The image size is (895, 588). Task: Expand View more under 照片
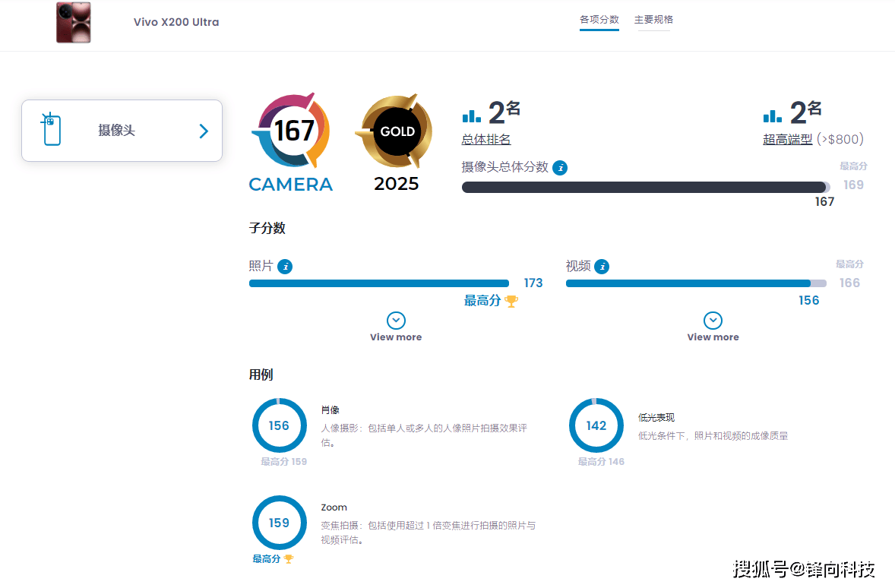(396, 327)
